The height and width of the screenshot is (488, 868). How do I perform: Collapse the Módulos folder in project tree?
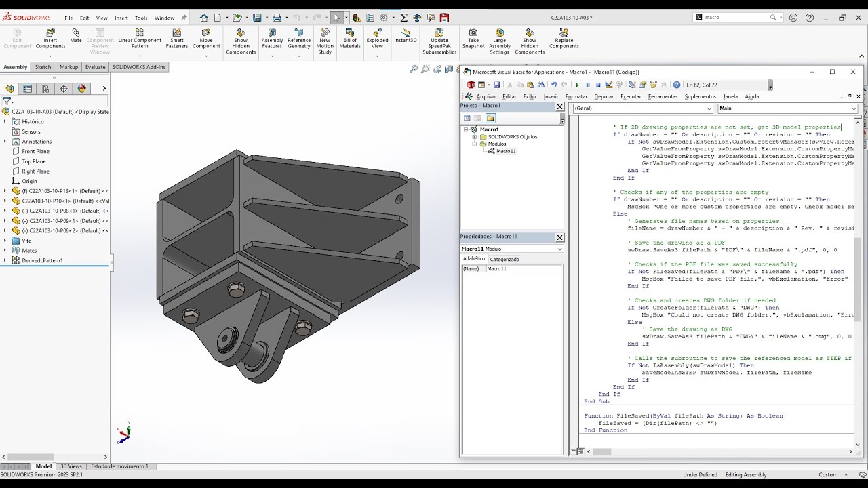click(x=475, y=144)
